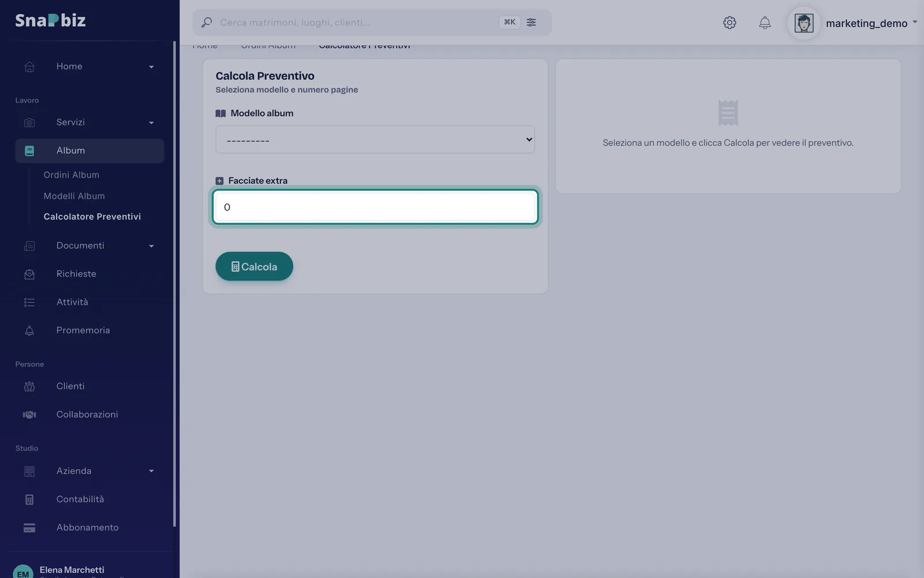Screen dimensions: 924x578
Task: Click the Promemoria bell icon in sidebar
Action: (x=29, y=331)
